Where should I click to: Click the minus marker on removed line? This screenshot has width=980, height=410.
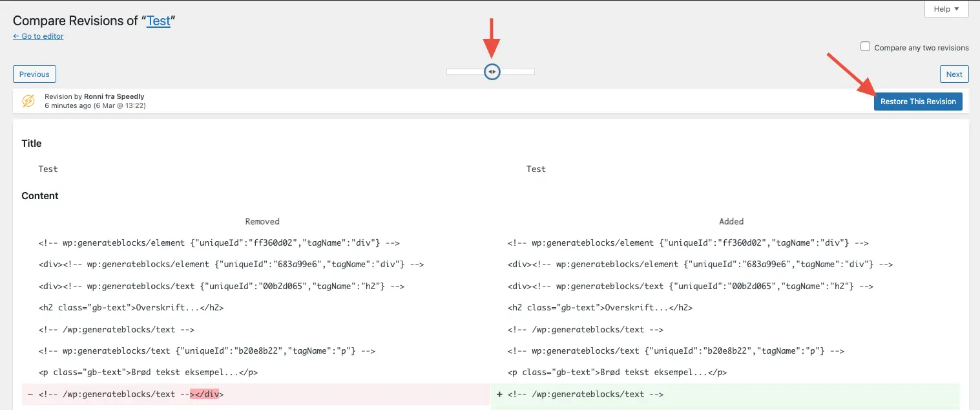click(30, 394)
